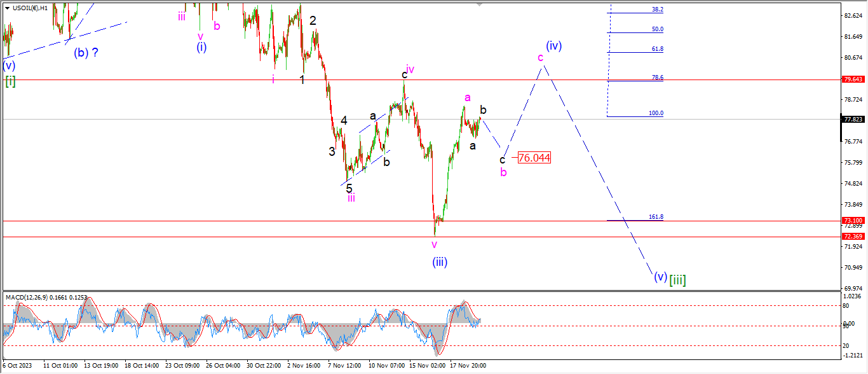Viewport: 868px width, 374px height.
Task: Click the 77.823 current price tag
Action: [x=851, y=119]
